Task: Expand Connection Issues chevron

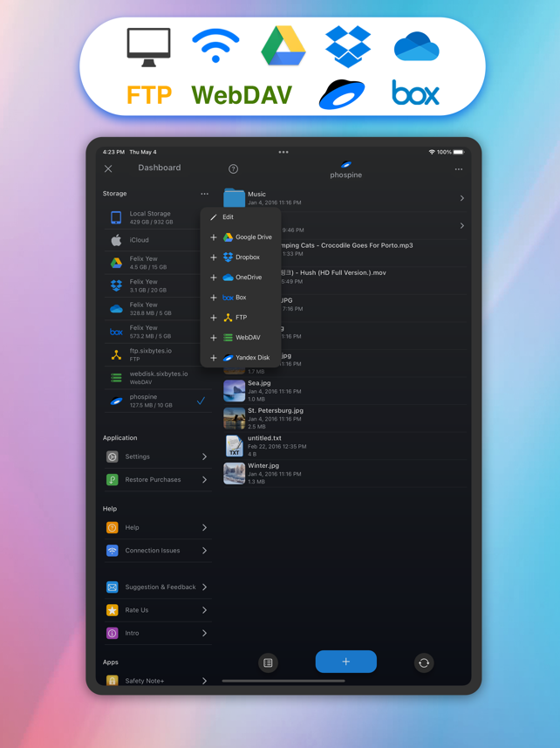Action: click(204, 551)
